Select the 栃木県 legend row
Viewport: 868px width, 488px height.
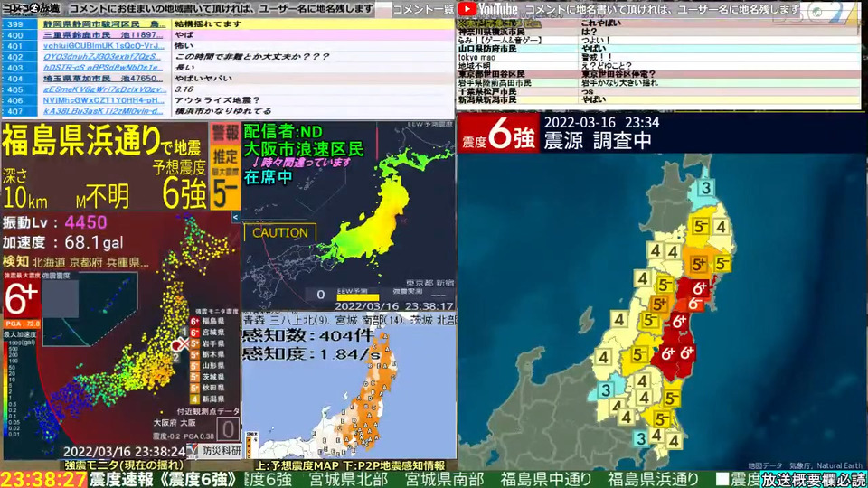pyautogui.click(x=209, y=354)
